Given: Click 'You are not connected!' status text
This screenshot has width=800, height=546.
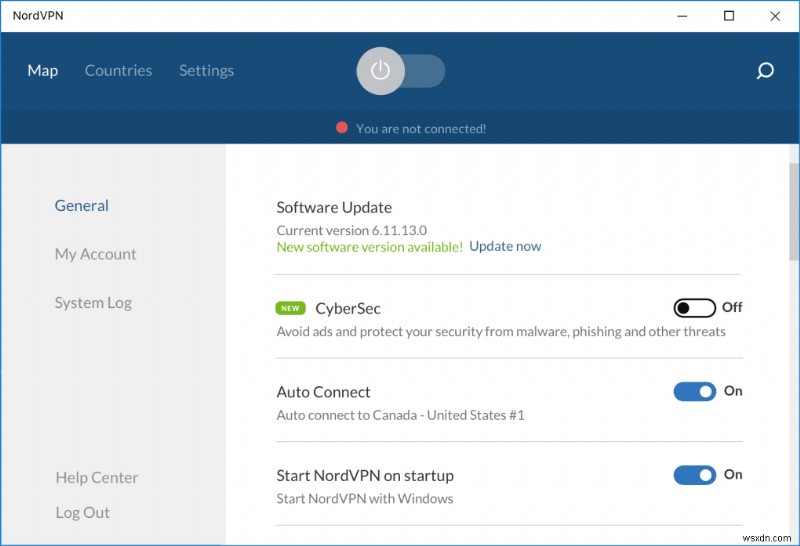Looking at the screenshot, I should click(421, 129).
